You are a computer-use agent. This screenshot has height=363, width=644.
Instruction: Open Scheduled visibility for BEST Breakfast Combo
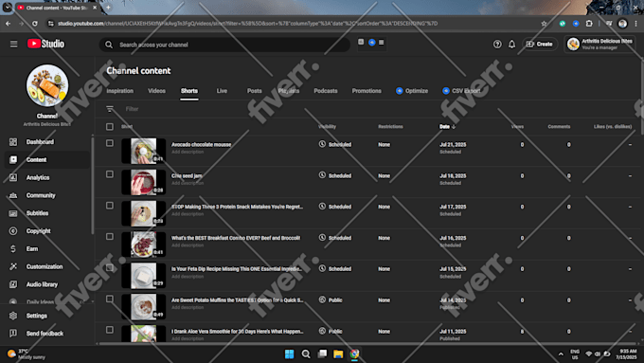pyautogui.click(x=335, y=238)
